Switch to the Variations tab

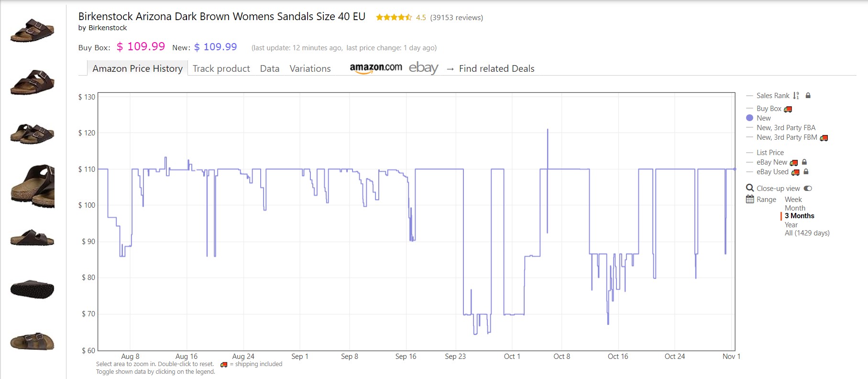pos(310,68)
